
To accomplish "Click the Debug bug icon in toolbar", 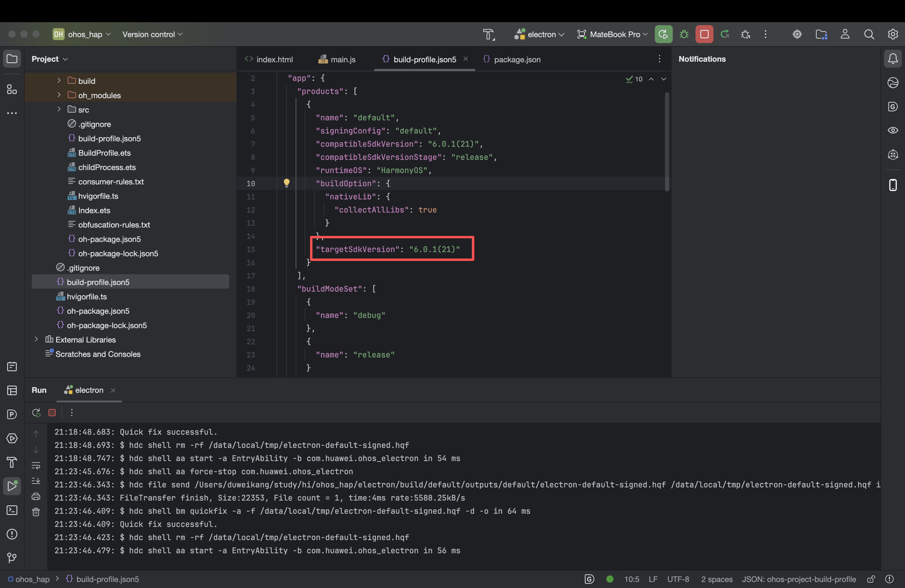I will point(684,34).
